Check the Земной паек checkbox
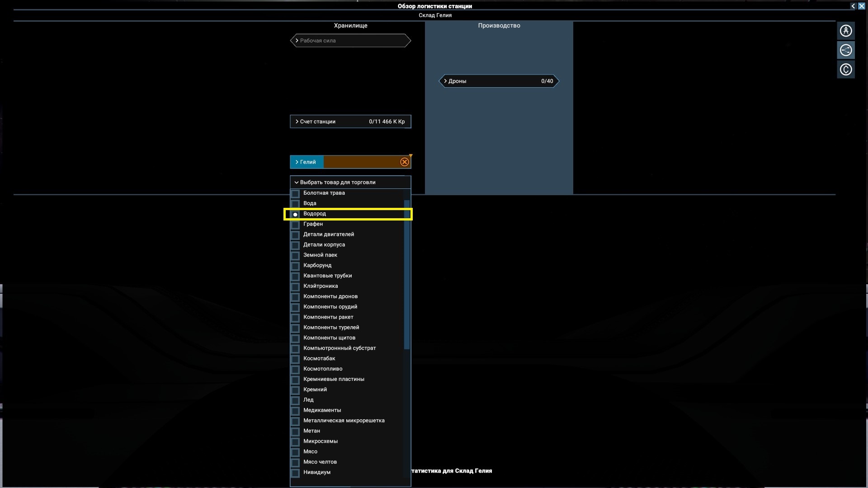The width and height of the screenshot is (868, 488). pyautogui.click(x=295, y=256)
